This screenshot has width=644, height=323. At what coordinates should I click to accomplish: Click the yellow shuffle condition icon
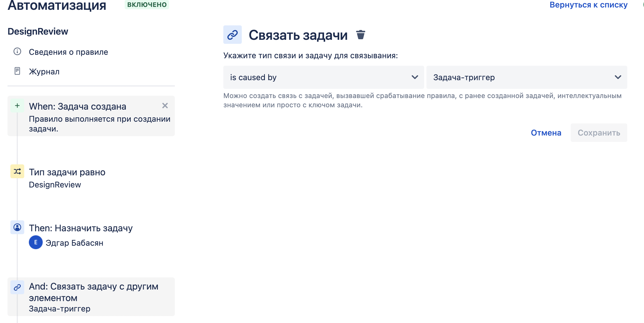[17, 171]
